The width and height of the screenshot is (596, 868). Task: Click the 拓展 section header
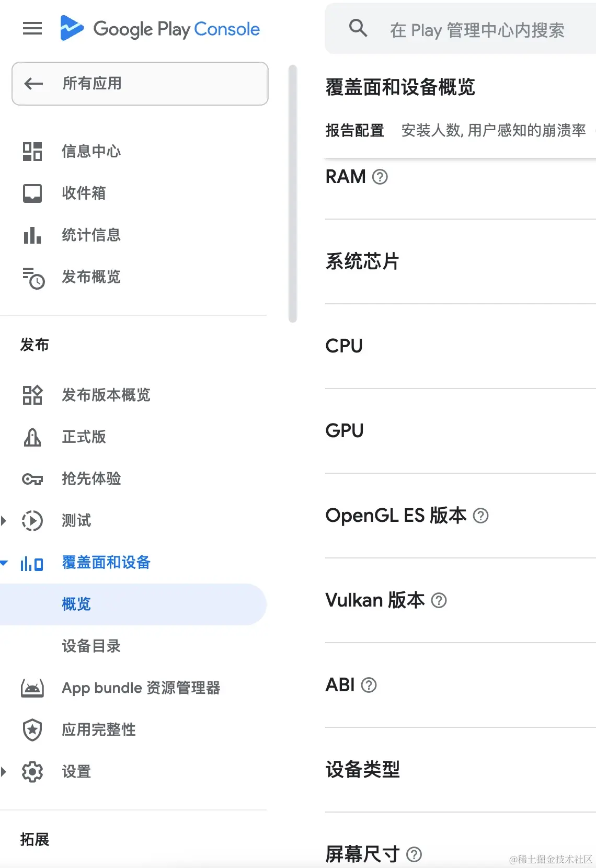coord(35,840)
